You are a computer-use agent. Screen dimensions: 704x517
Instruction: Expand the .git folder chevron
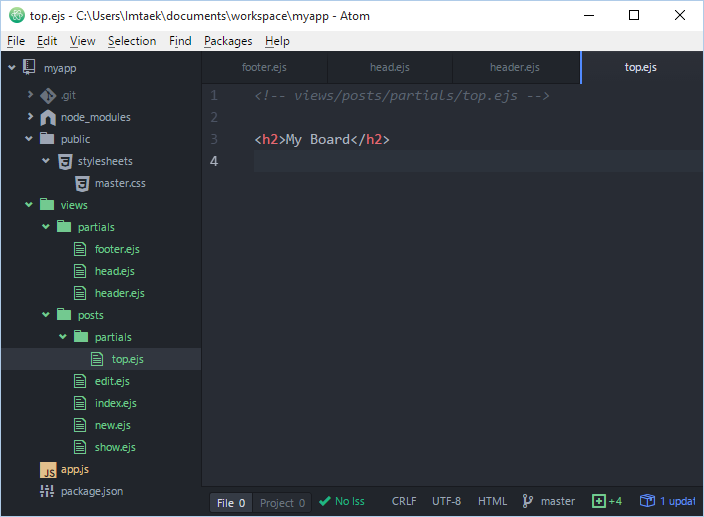point(31,94)
